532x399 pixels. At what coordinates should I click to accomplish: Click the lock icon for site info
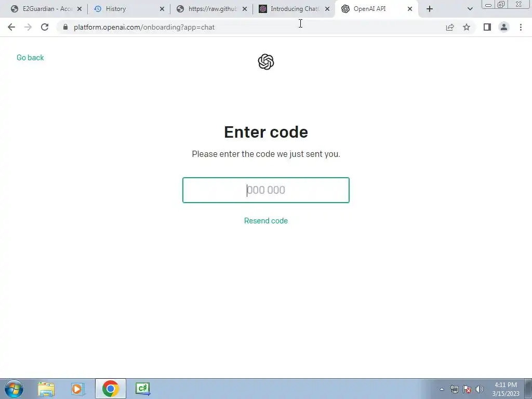click(x=65, y=27)
